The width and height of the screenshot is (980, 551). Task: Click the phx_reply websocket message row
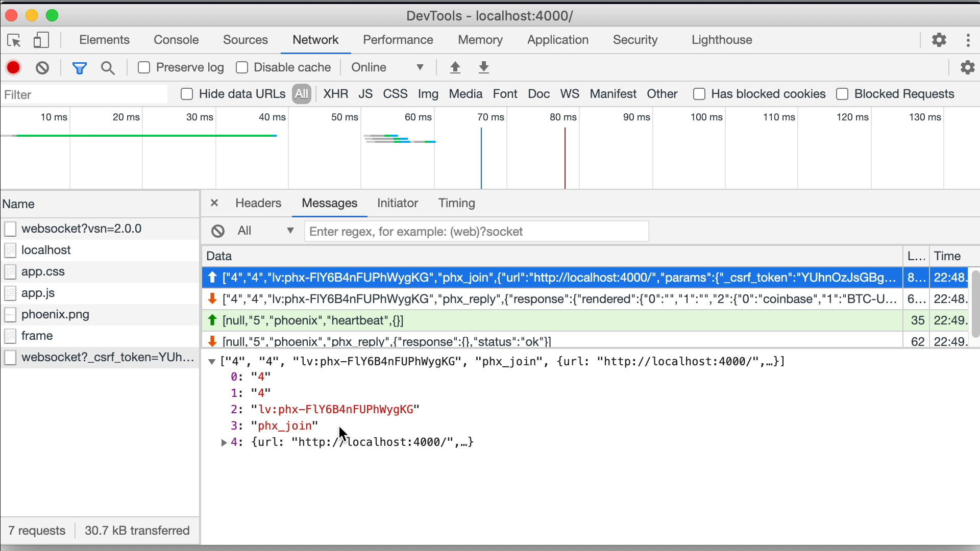tap(552, 298)
